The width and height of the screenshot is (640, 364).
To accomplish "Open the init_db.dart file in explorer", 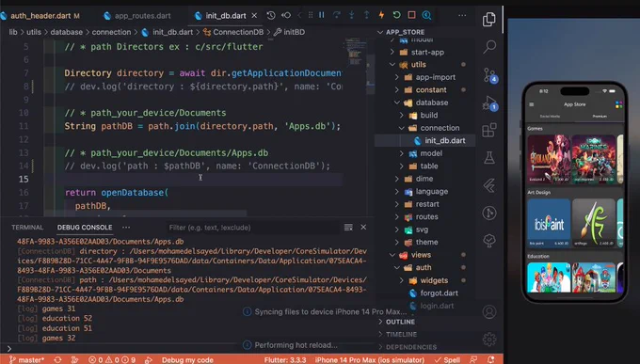I will click(444, 140).
